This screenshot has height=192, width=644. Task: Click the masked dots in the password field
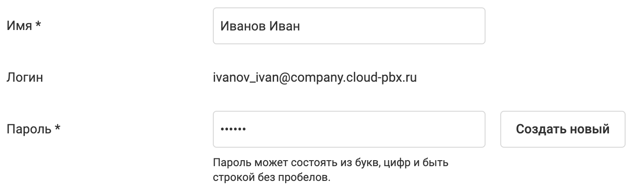(233, 130)
